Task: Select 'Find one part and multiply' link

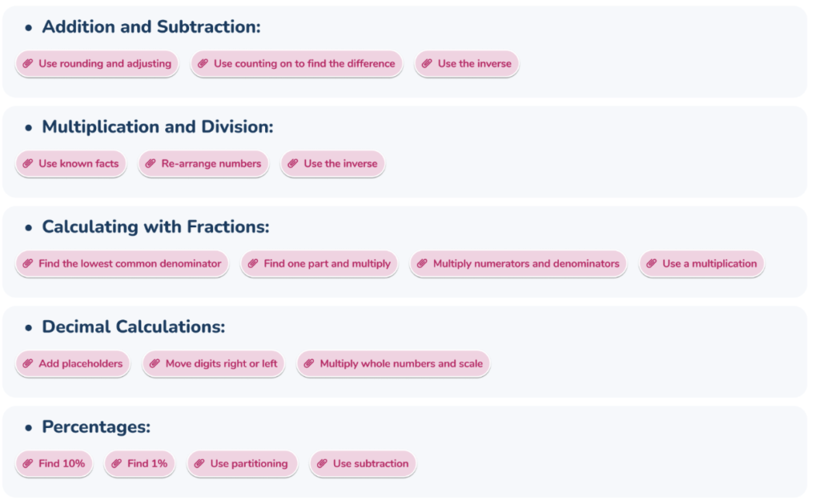Action: tap(327, 264)
